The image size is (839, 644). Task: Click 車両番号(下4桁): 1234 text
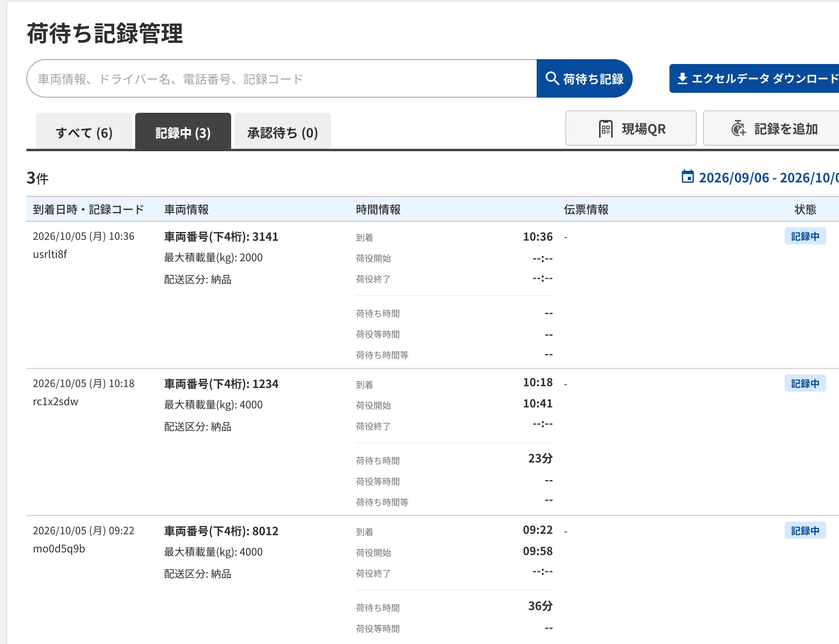pos(221,384)
